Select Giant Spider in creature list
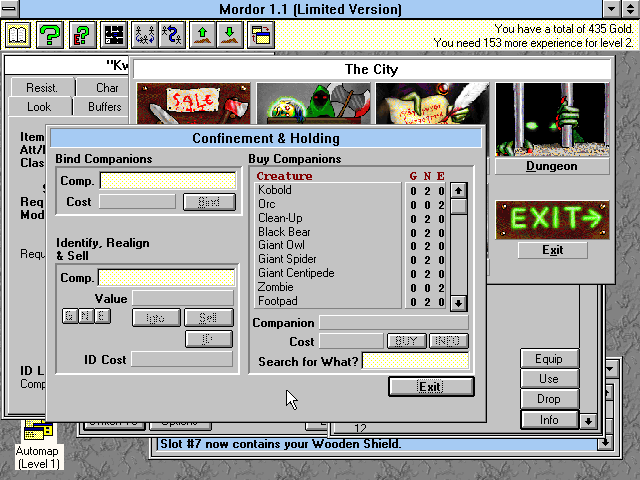The width and height of the screenshot is (640, 480). click(329, 259)
